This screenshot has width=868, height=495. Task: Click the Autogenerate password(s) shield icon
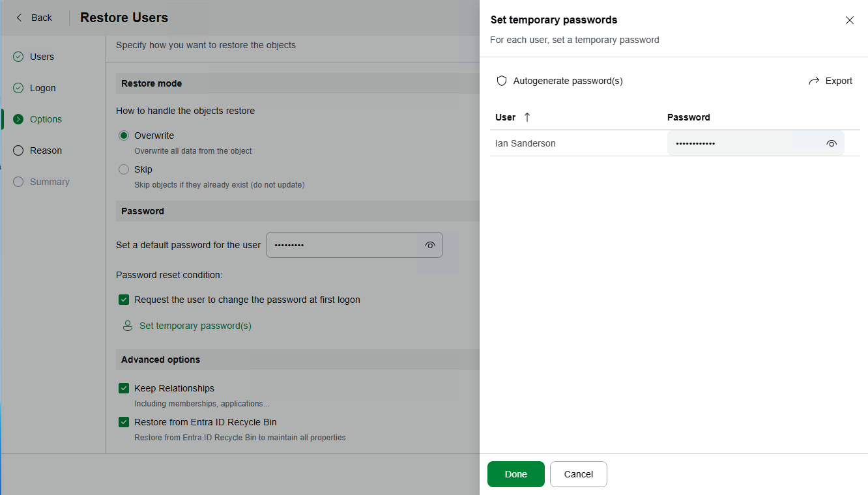click(x=501, y=80)
